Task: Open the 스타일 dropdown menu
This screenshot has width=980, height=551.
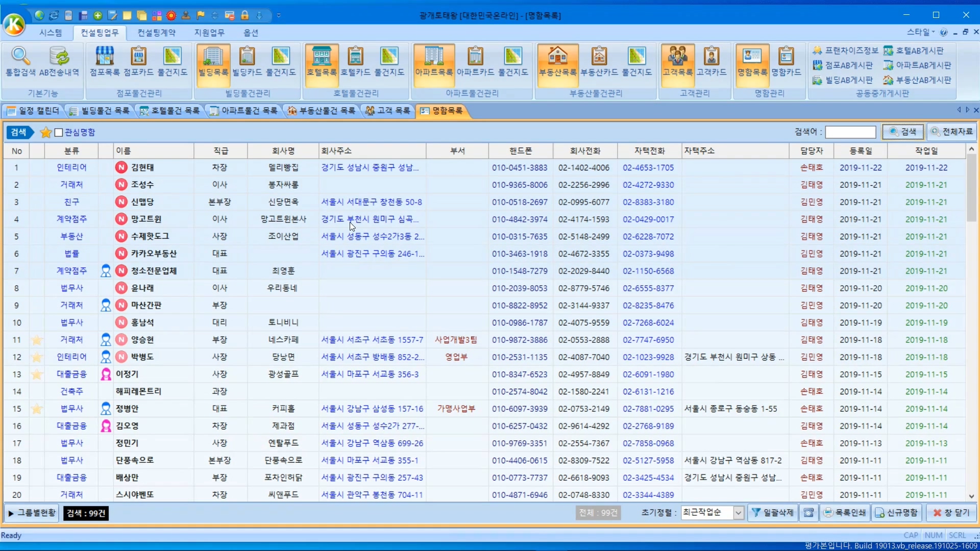Action: [x=921, y=32]
